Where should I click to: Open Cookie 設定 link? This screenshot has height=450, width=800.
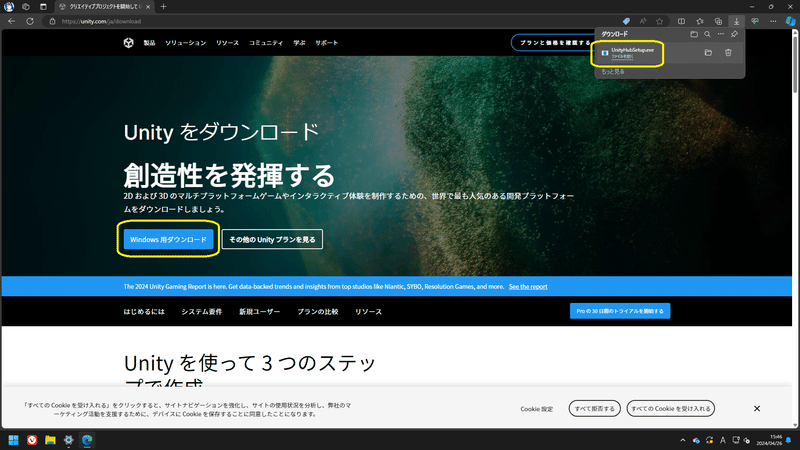tap(537, 409)
